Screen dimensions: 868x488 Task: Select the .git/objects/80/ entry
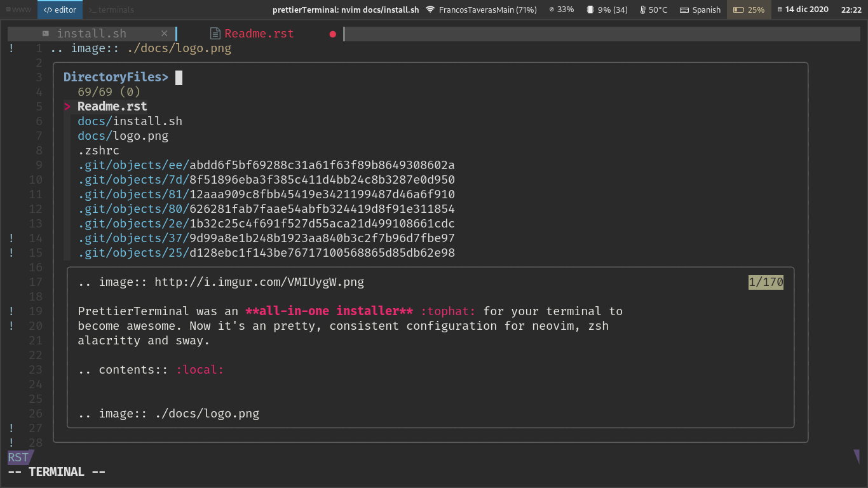[x=266, y=209]
